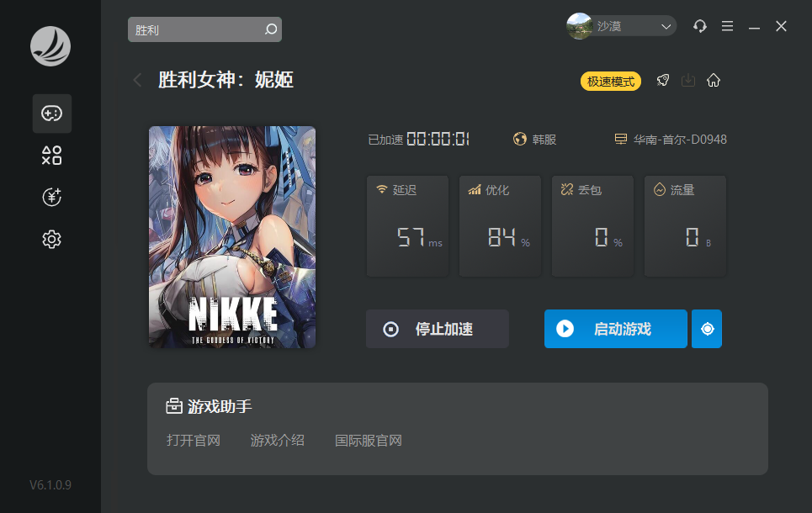The image size is (812, 513).
Task: Click the 延迟 57 ms latency card
Action: pos(407,225)
